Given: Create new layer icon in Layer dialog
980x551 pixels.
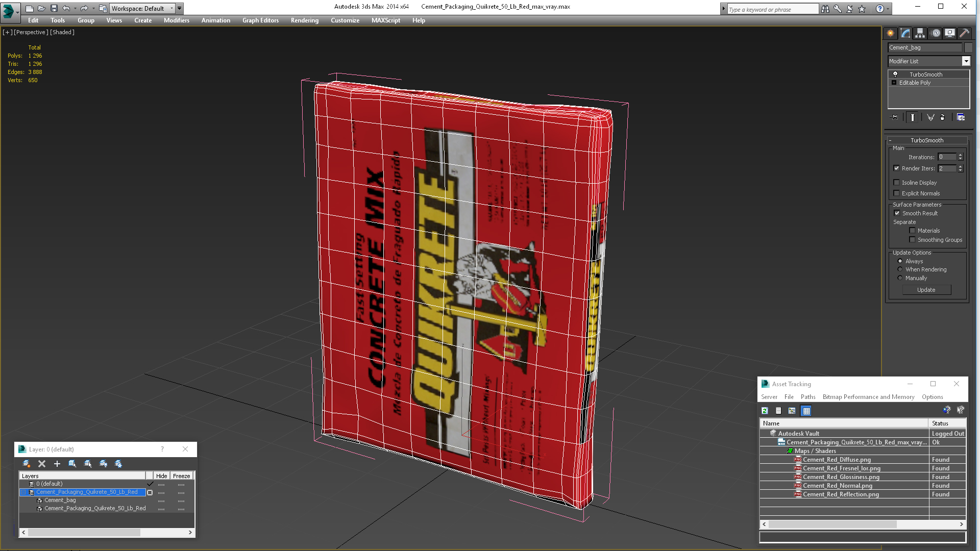Looking at the screenshot, I should click(x=27, y=464).
